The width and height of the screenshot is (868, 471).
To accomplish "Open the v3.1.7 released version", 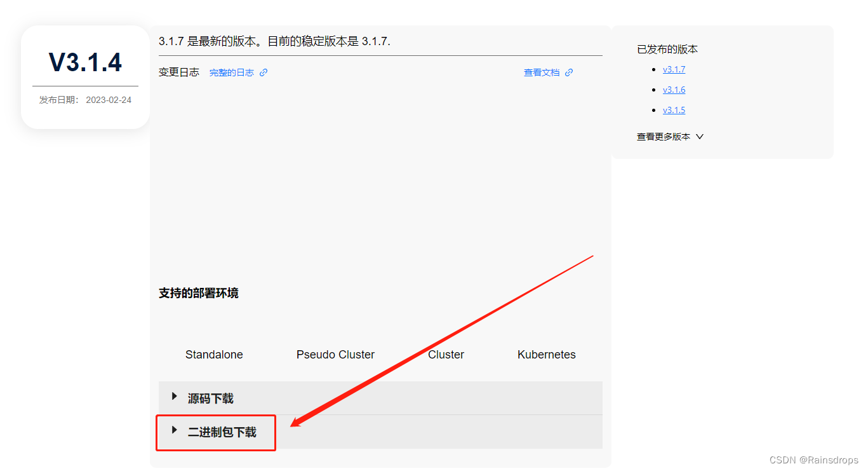I will (x=674, y=69).
